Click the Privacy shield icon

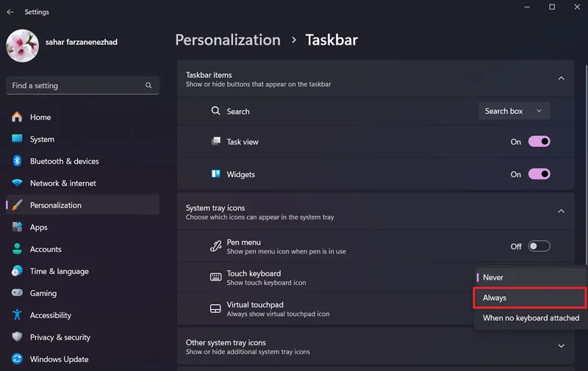pos(17,337)
